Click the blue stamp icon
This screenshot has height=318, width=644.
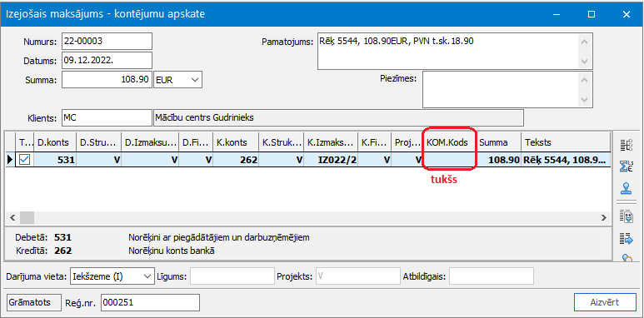(x=627, y=188)
